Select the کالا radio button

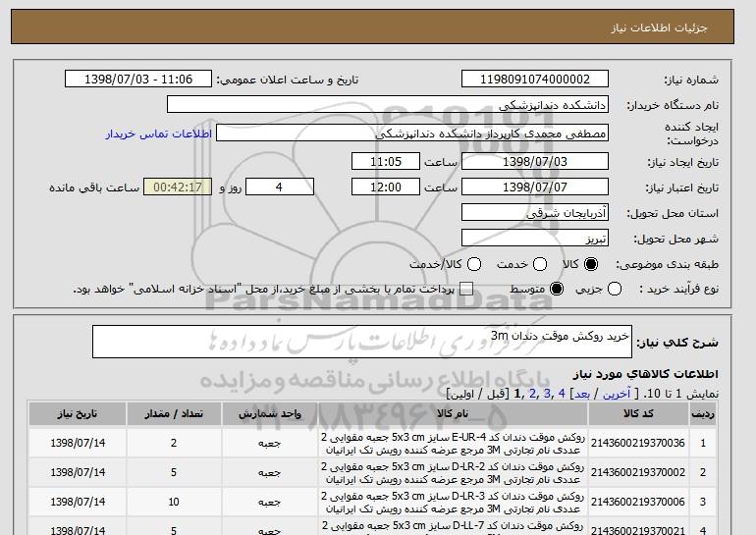(x=591, y=264)
